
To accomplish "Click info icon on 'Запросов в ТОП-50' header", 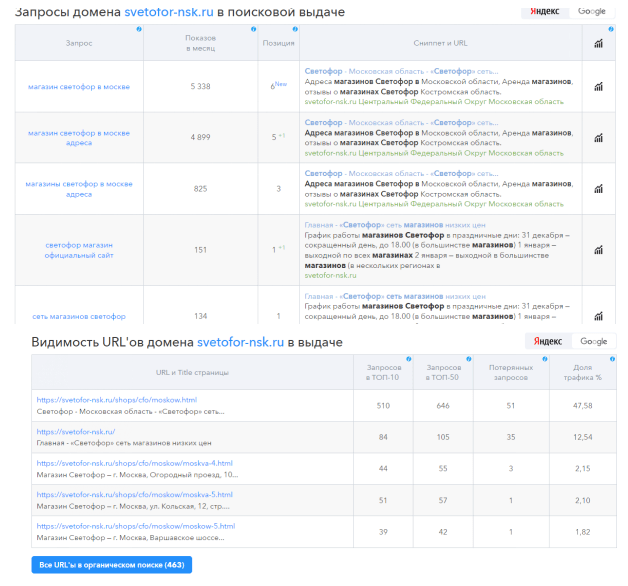I will [469, 359].
